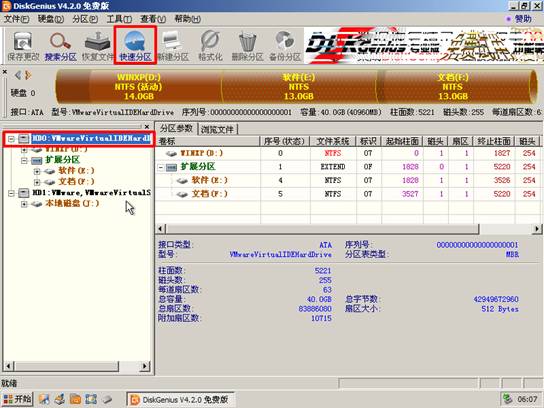Select HD1 VMware disk in the tree

(x=92, y=192)
